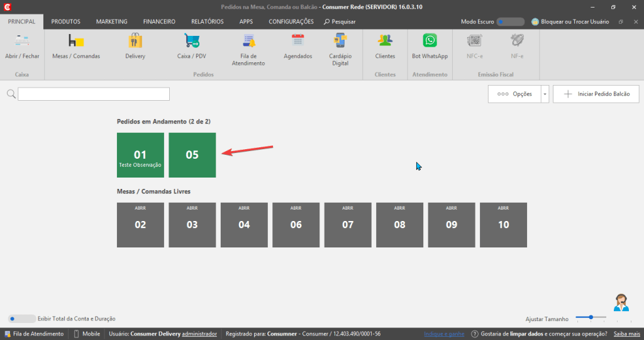The image size is (644, 340).
Task: Switch to the PRODUTOS tab
Action: click(65, 22)
